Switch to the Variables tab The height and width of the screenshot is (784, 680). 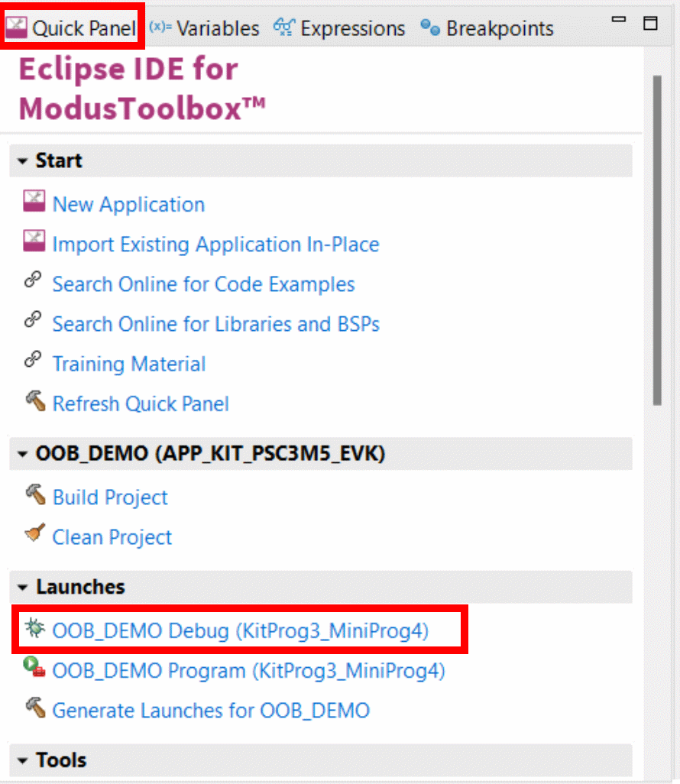coord(205,28)
